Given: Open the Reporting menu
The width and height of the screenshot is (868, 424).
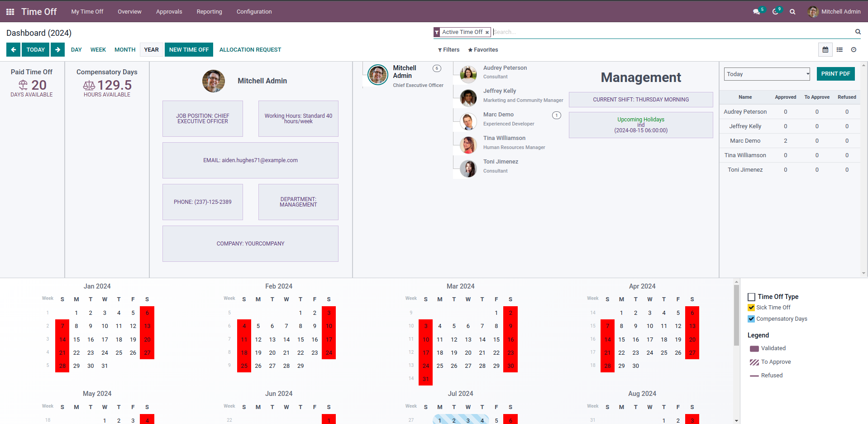Looking at the screenshot, I should (x=210, y=12).
